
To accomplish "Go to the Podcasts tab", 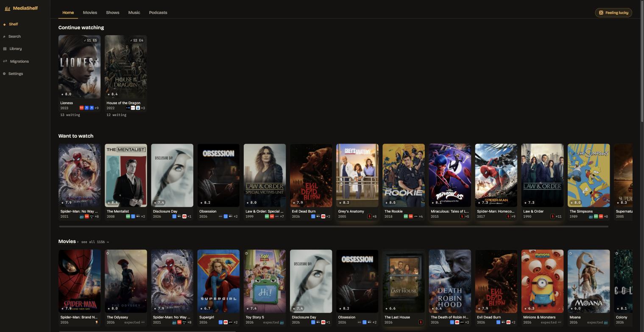I will (x=158, y=13).
